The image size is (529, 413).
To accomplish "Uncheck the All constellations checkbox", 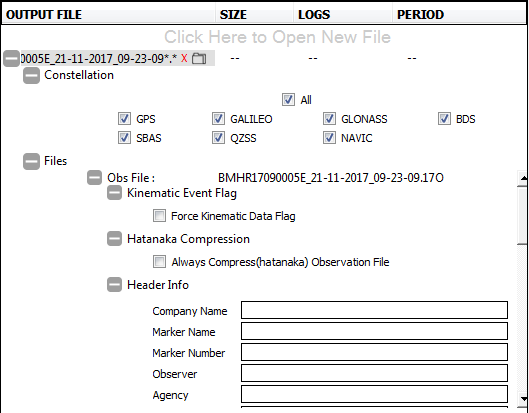I will pyautogui.click(x=288, y=100).
